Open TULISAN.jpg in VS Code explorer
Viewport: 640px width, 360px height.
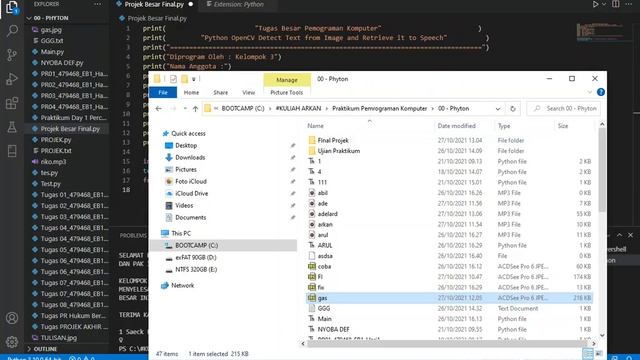point(58,338)
